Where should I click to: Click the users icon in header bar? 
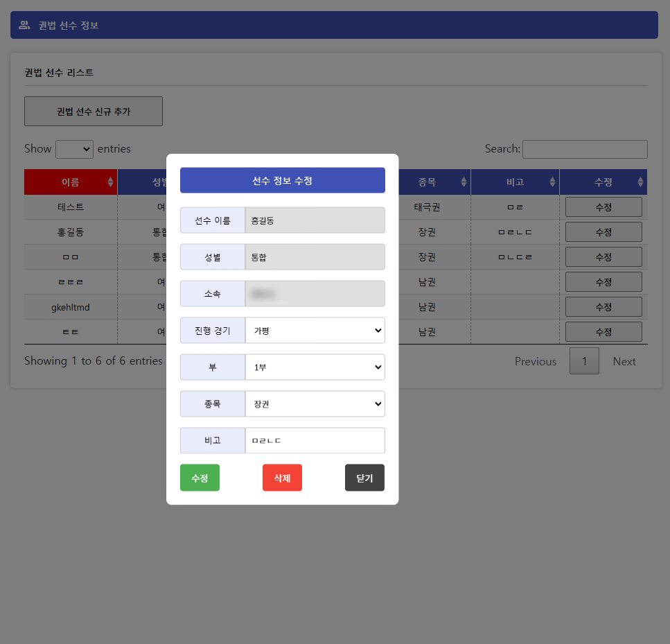point(24,26)
